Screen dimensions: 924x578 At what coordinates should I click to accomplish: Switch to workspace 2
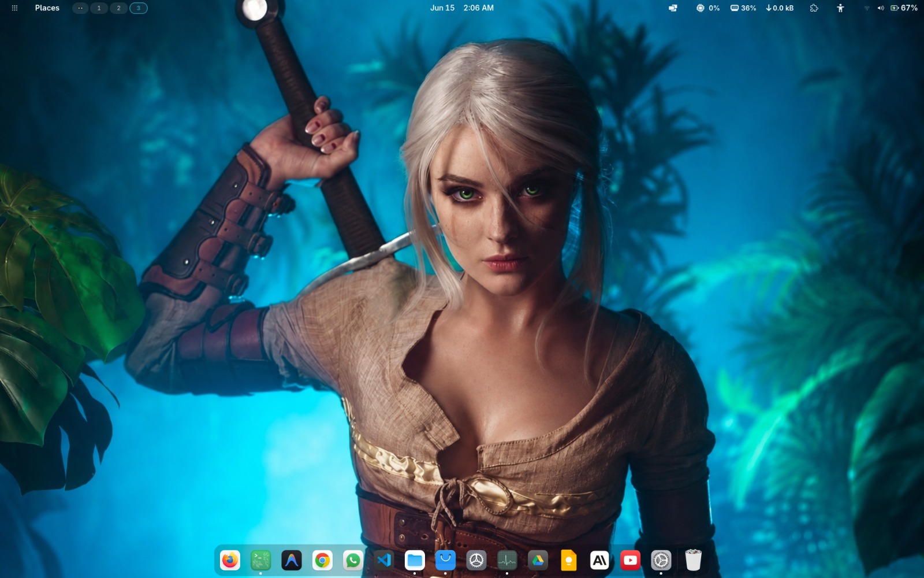118,8
